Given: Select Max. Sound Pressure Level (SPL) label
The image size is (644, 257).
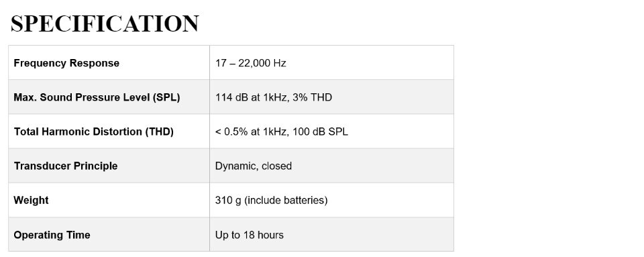Looking at the screenshot, I should pyautogui.click(x=97, y=98).
